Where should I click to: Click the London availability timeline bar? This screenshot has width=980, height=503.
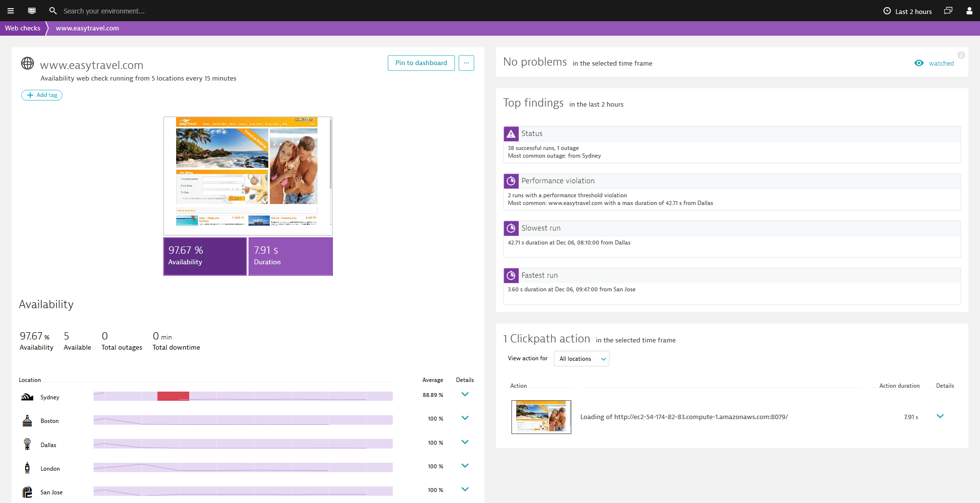[243, 467]
